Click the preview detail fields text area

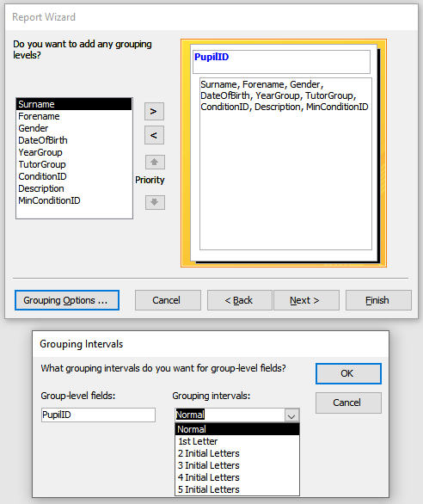(x=285, y=163)
